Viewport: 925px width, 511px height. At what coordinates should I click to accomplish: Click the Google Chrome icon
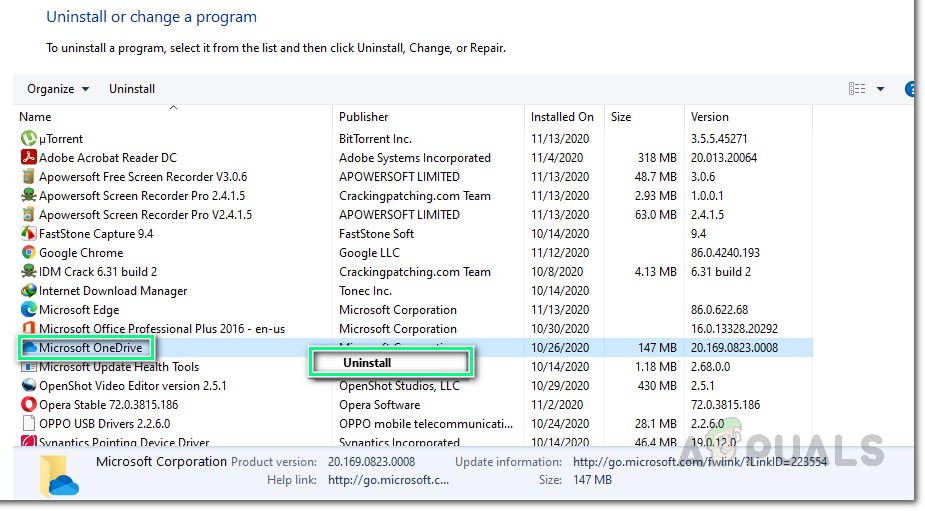(29, 253)
